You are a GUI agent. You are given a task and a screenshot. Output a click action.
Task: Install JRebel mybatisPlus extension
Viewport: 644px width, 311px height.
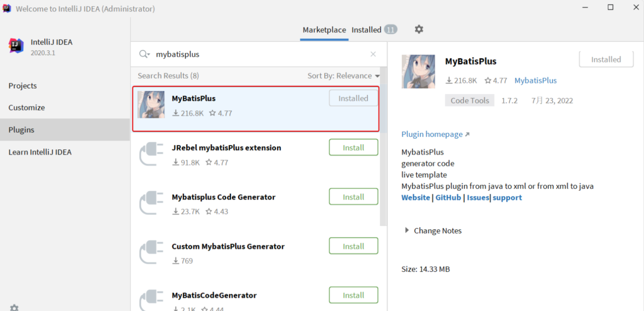[x=353, y=147]
